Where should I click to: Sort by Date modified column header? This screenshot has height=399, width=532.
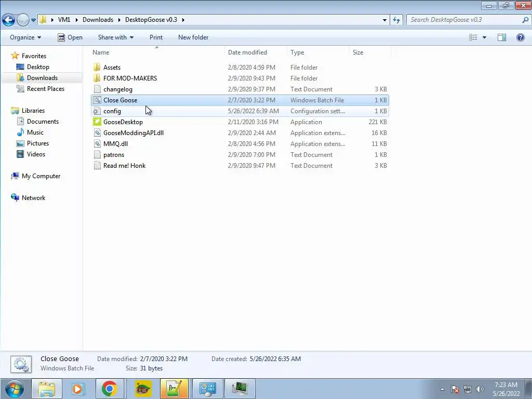247,52
